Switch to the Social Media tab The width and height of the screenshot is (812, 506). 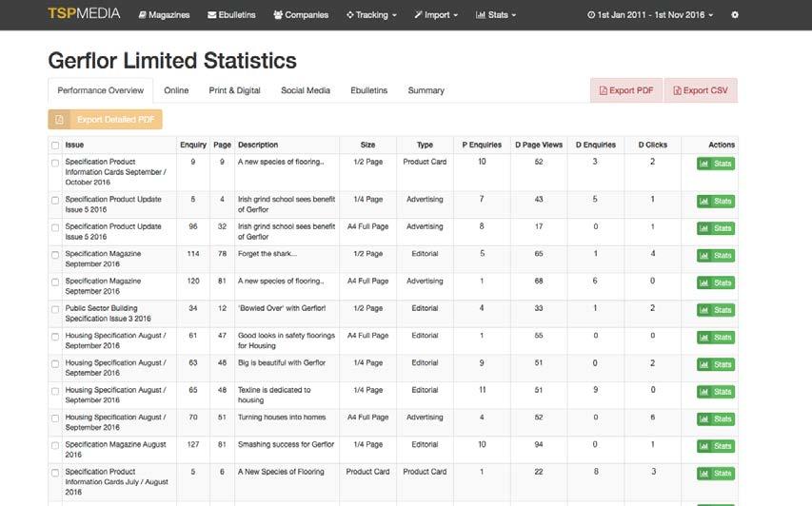click(306, 90)
